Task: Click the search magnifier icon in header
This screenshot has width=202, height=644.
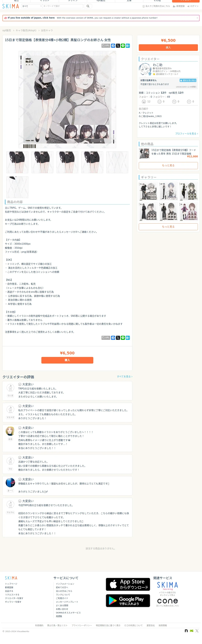Action: coord(88,6)
